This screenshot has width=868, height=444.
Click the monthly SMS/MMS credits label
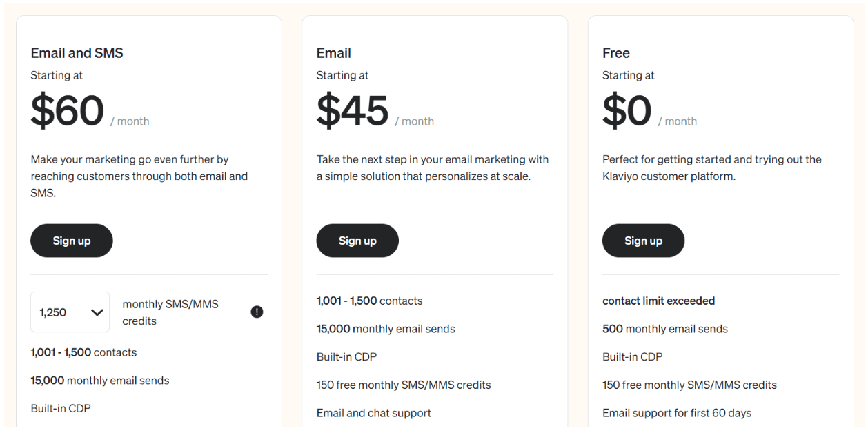tap(170, 312)
